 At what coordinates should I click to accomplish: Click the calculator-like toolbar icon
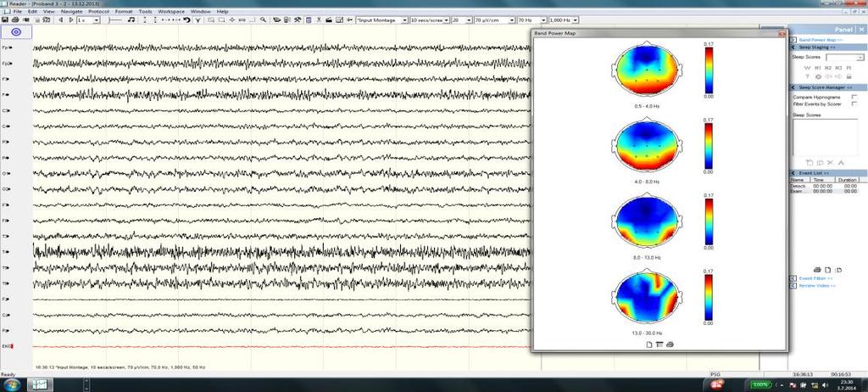click(309, 20)
